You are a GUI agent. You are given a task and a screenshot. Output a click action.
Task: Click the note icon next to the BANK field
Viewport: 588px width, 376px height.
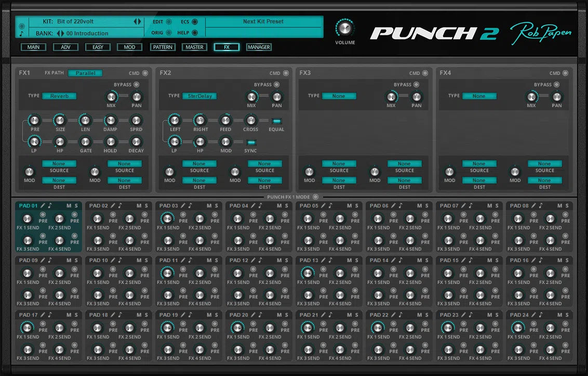[22, 33]
